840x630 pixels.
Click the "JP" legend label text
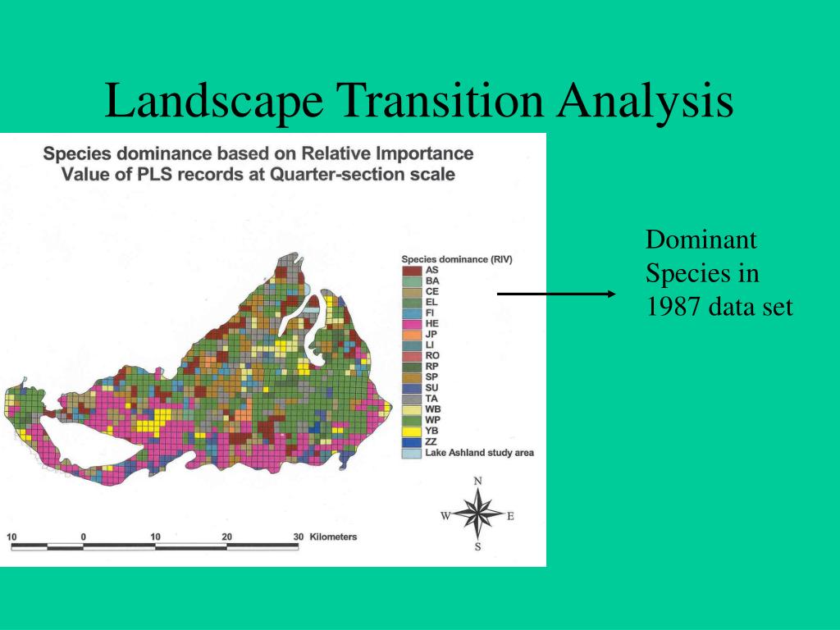point(431,335)
